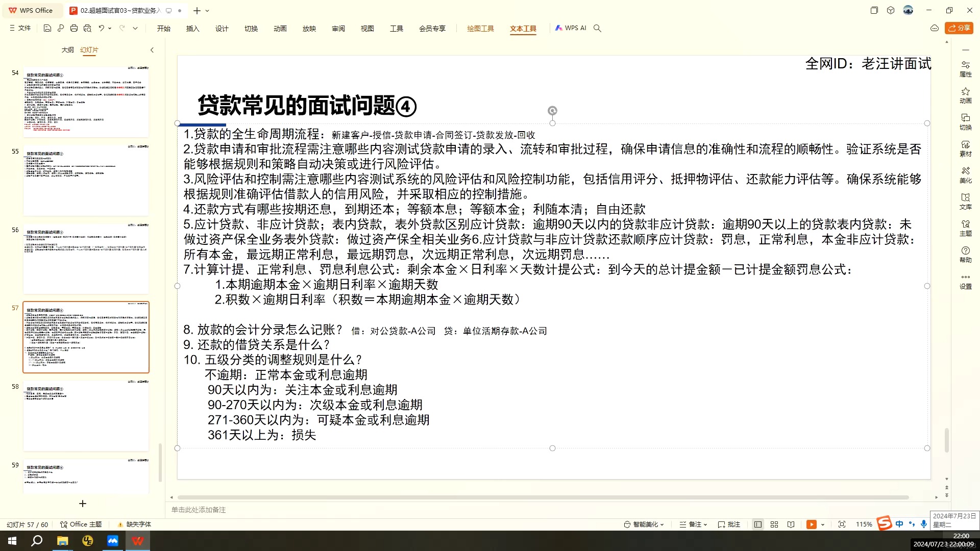Click the horizontal scrollbar below slide

(x=543, y=497)
